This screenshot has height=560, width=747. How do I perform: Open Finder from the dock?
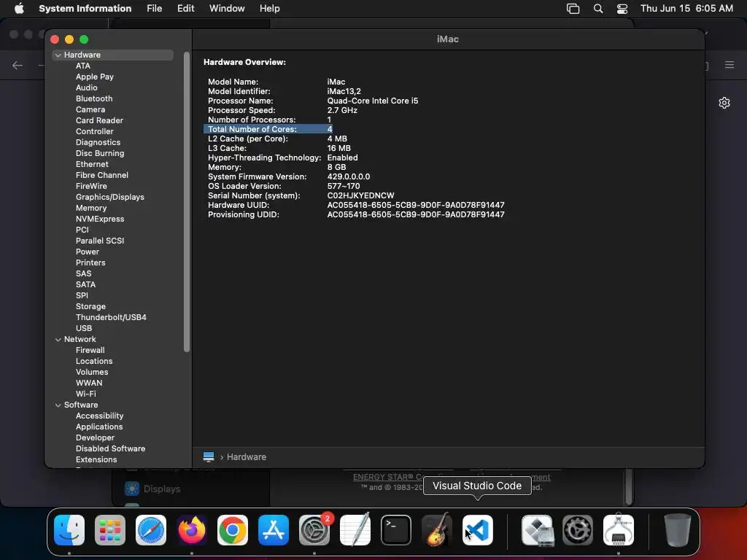69,530
